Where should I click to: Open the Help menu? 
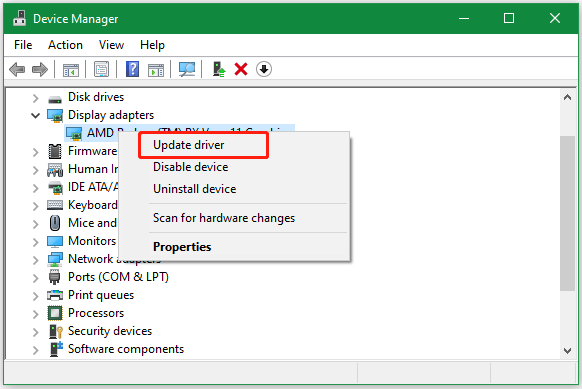click(x=152, y=45)
